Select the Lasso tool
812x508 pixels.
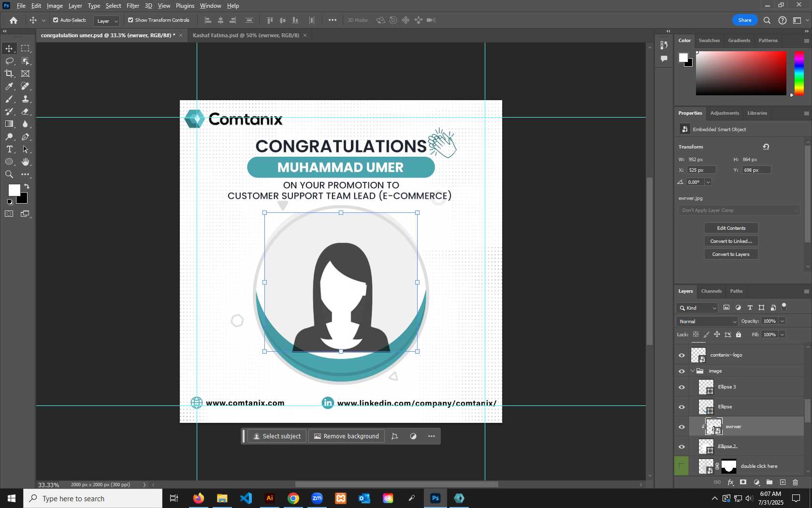tap(9, 61)
